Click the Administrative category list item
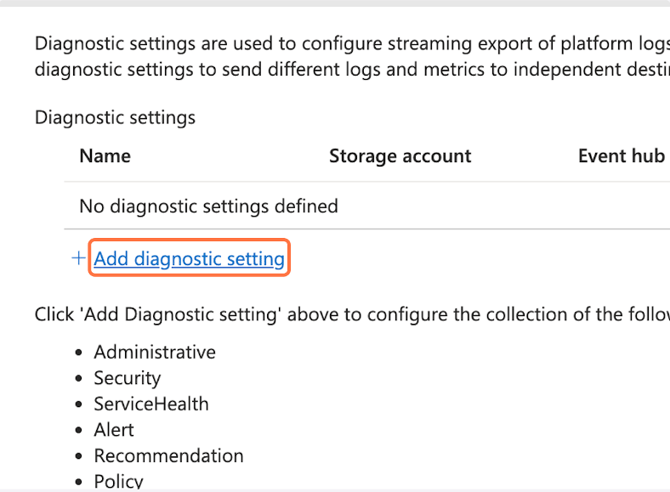Screen dimensions: 670x492 [154, 352]
